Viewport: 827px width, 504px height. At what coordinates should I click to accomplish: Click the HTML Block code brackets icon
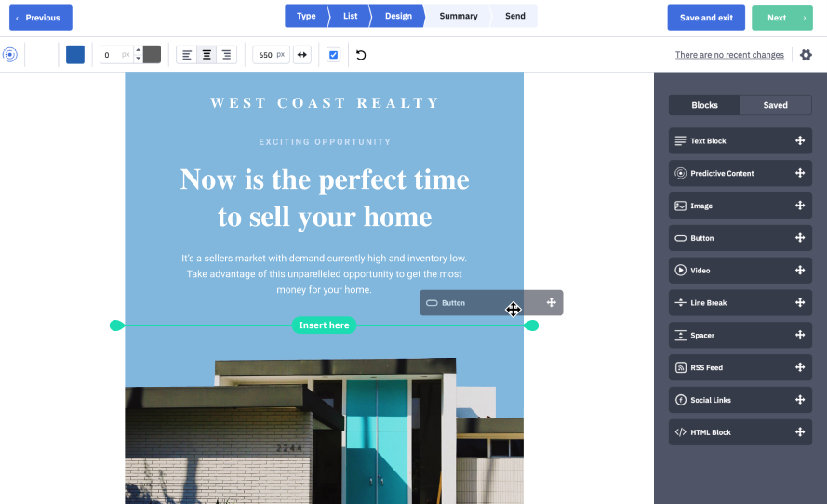tap(680, 432)
